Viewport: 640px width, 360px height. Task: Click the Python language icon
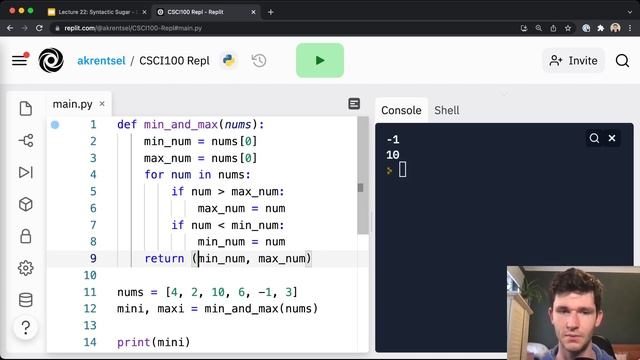[x=229, y=60]
